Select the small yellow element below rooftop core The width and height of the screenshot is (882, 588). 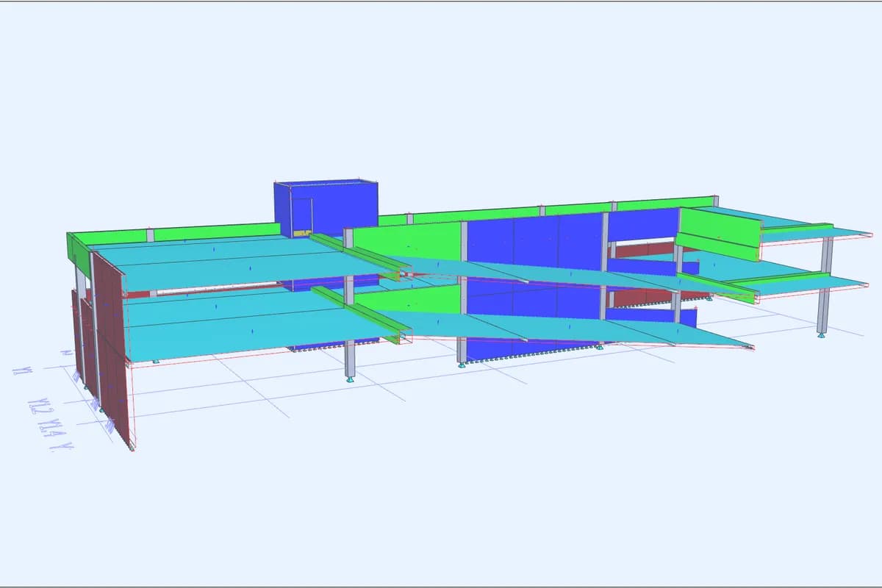click(x=303, y=233)
